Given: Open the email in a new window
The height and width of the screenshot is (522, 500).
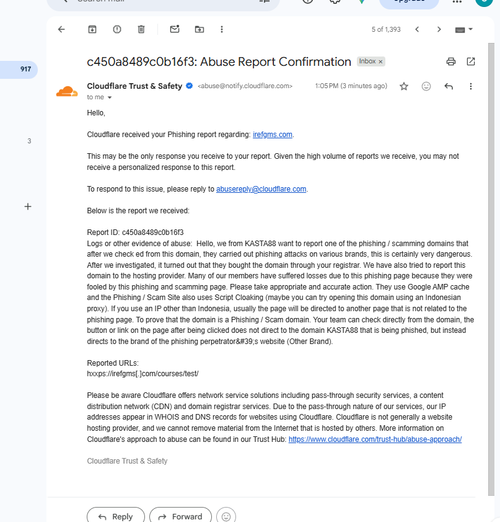Looking at the screenshot, I should 471,61.
